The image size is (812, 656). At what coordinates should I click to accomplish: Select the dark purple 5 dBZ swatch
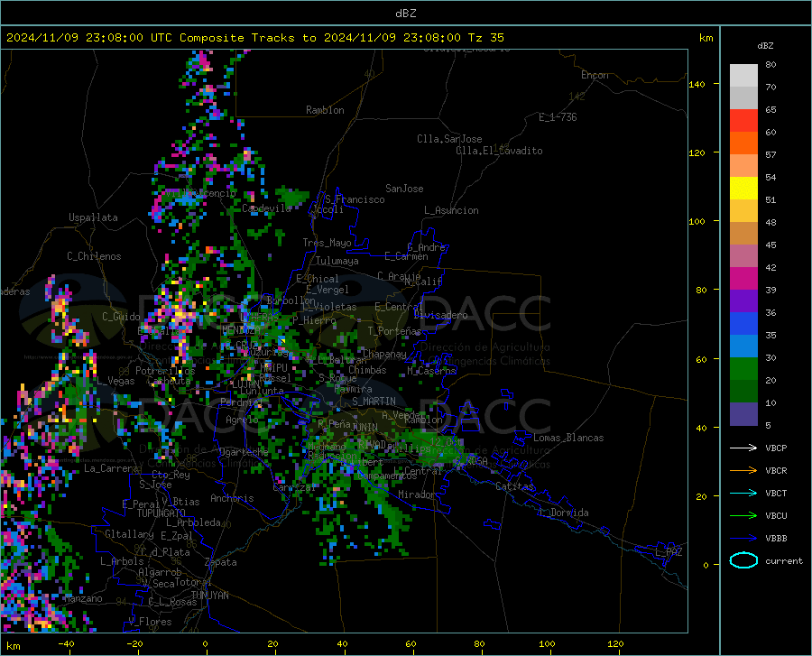tap(743, 414)
